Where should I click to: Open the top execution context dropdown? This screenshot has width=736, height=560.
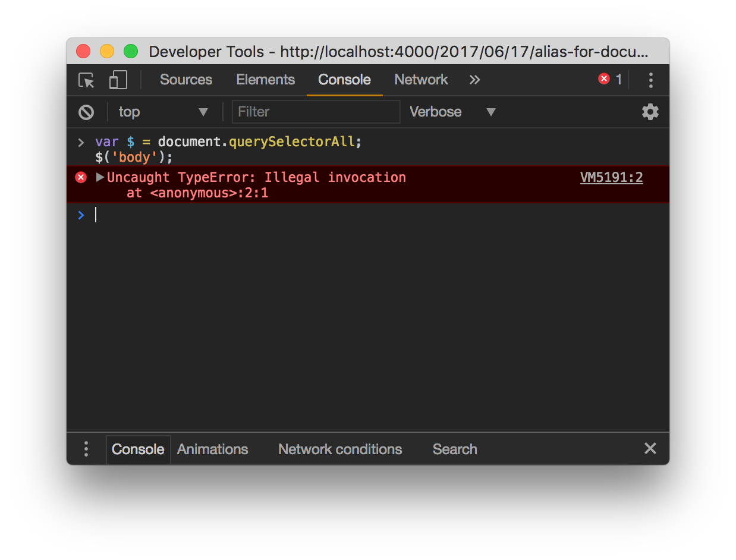click(163, 112)
